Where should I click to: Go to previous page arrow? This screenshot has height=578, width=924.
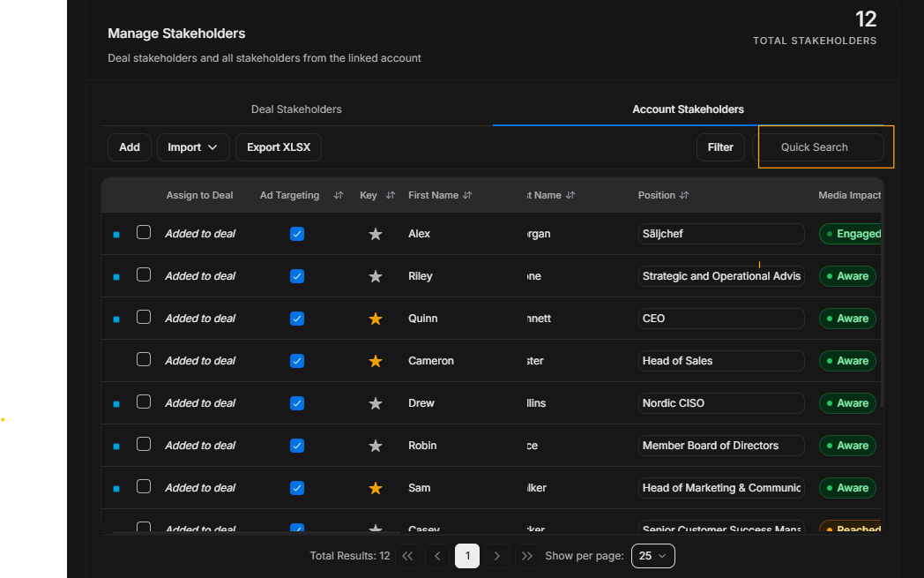[437, 556]
